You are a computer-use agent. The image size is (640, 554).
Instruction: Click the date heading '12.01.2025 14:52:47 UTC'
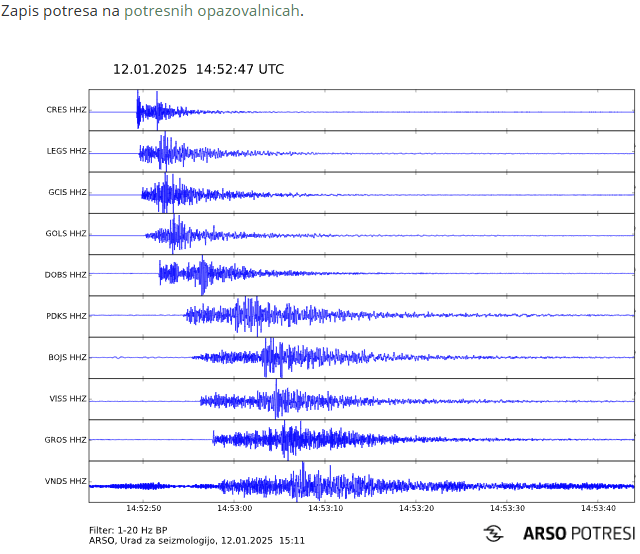click(198, 69)
